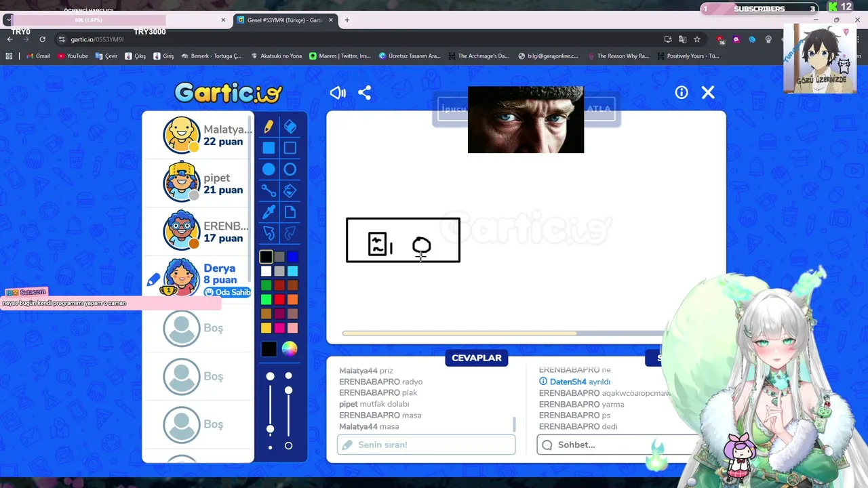Viewport: 868px width, 488px height.
Task: Open the Çevir bookmark
Action: [x=106, y=56]
